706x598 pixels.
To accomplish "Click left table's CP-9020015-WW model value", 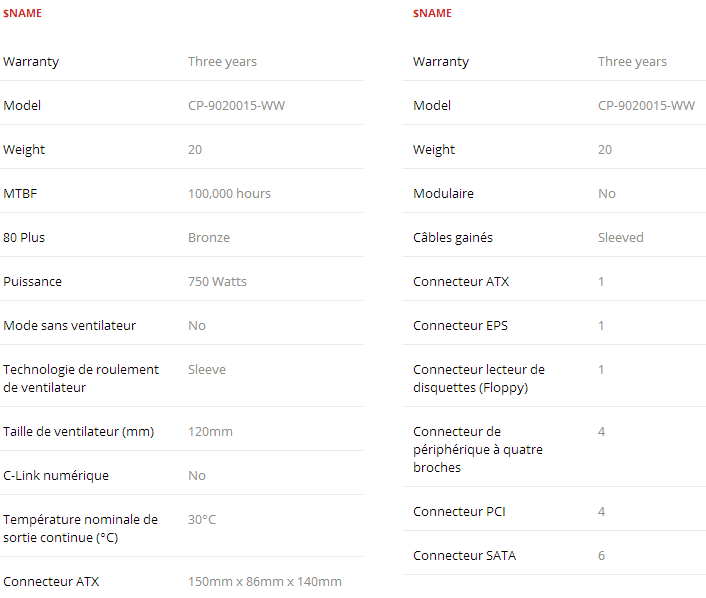I will pos(236,105).
